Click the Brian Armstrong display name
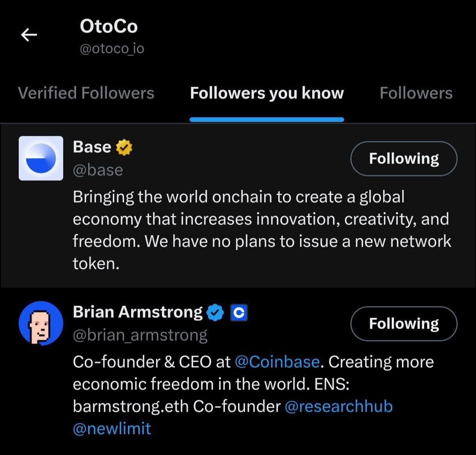The height and width of the screenshot is (455, 476). [x=137, y=312]
